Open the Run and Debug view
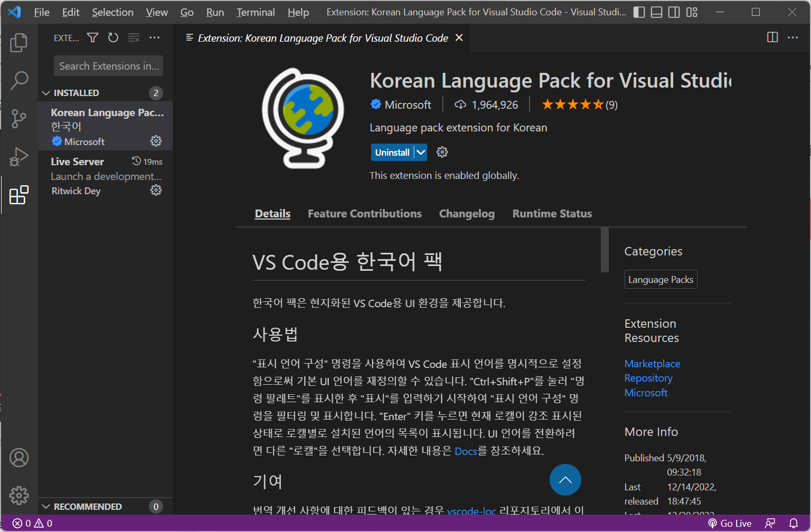Screen dimensions: 811x532 [x=19, y=157]
